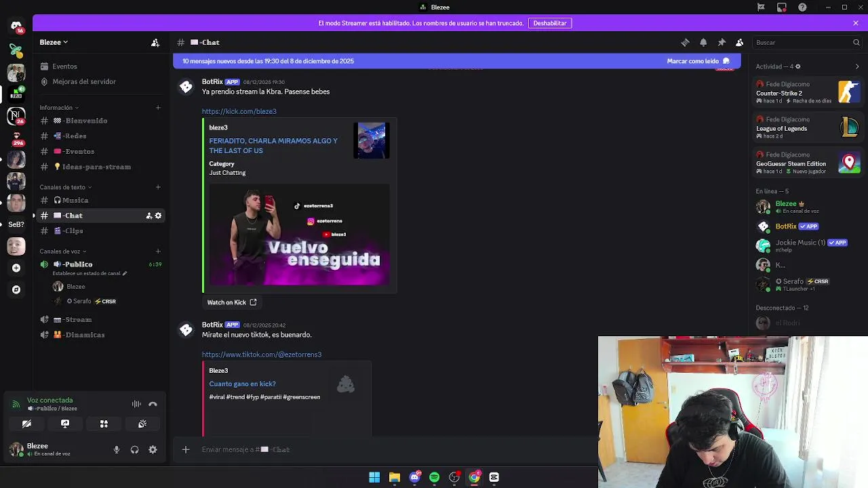Toggle the member list icon
The width and height of the screenshot is (868, 488).
(740, 42)
